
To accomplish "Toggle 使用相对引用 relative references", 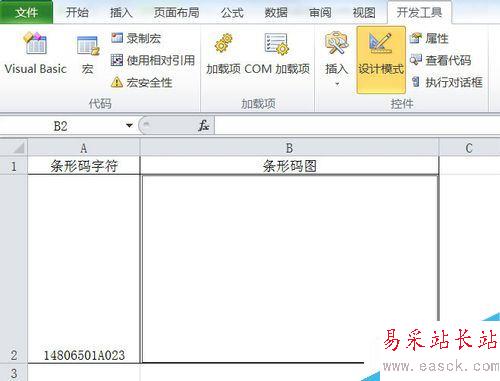I will click(x=152, y=60).
